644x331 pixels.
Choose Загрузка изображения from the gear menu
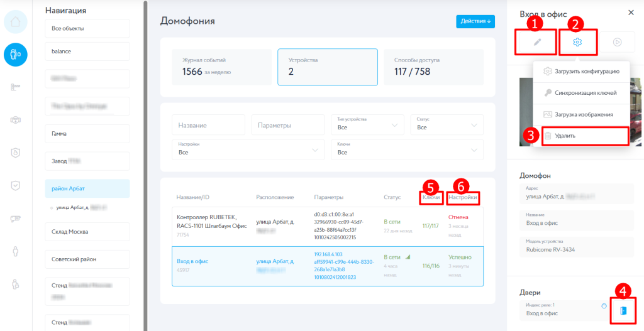point(581,114)
